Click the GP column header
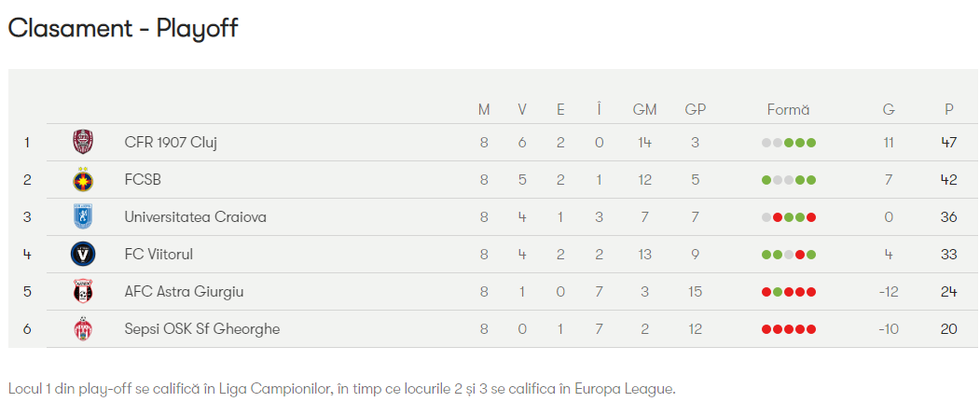The height and width of the screenshot is (402, 980). [x=695, y=110]
